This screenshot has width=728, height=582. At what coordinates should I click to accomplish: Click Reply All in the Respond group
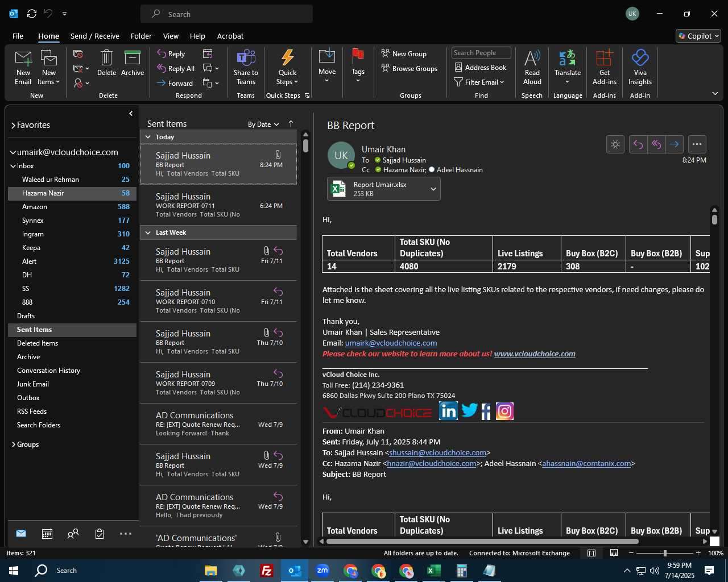176,68
